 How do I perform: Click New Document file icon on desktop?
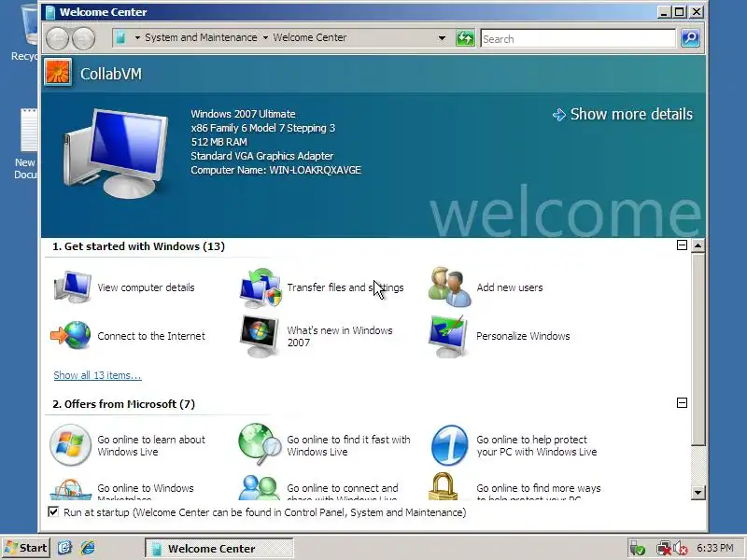click(x=28, y=143)
